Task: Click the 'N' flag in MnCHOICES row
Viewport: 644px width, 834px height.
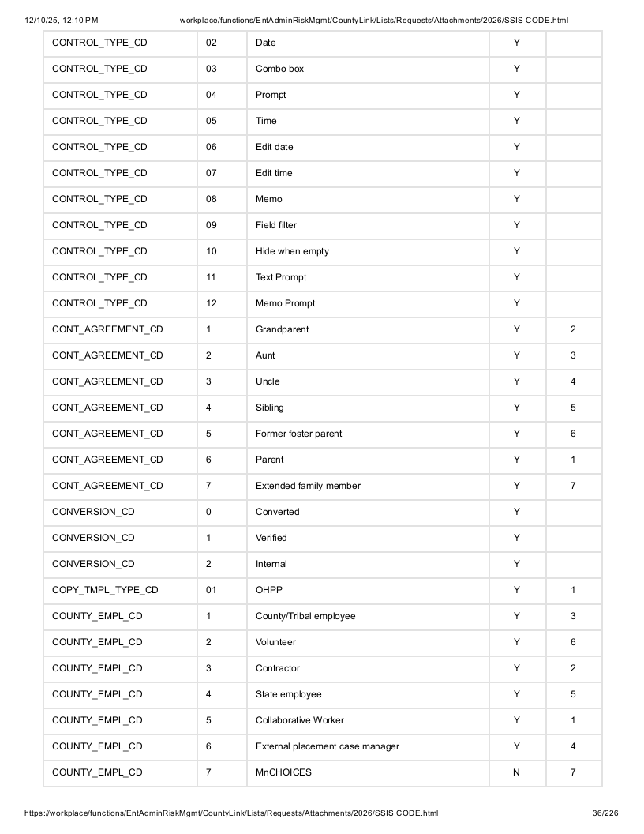Action: (516, 773)
